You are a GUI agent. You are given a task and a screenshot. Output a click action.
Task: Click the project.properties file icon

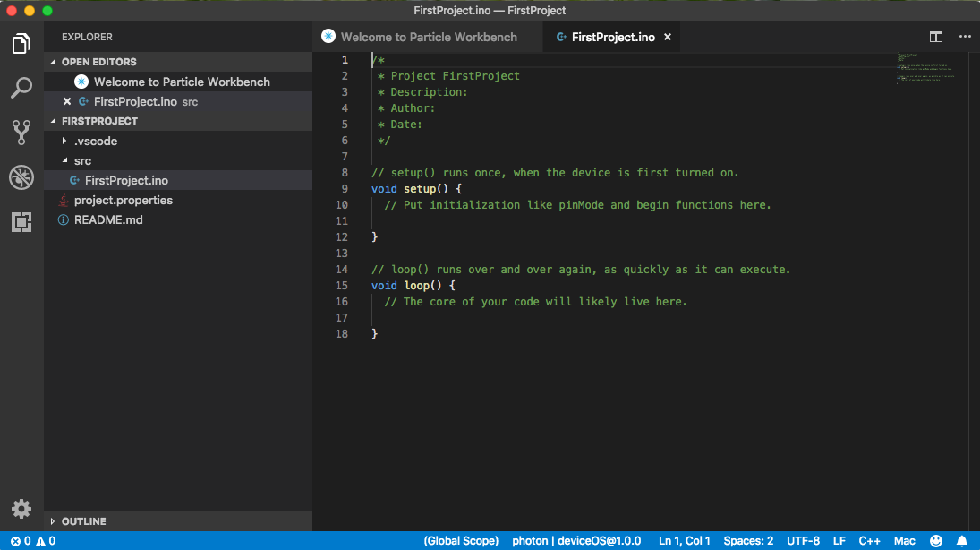[64, 201]
